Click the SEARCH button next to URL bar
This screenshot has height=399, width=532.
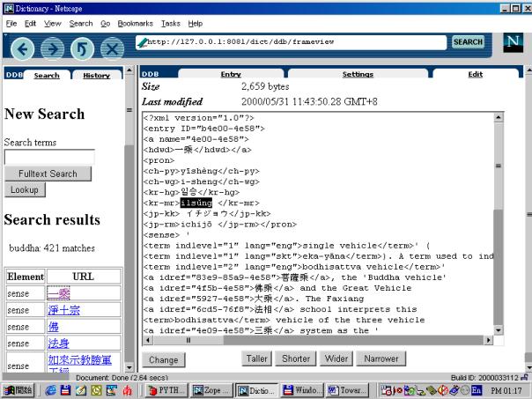[x=468, y=42]
